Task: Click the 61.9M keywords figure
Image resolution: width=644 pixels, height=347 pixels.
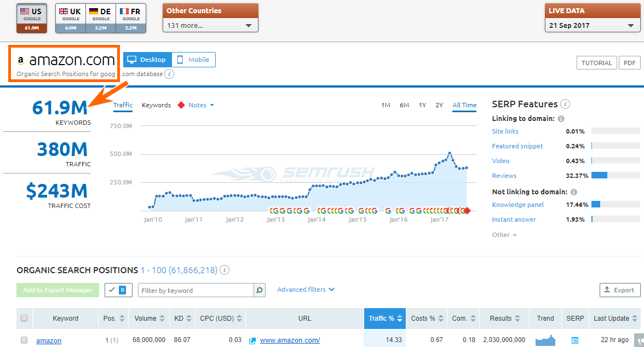Action: (60, 108)
